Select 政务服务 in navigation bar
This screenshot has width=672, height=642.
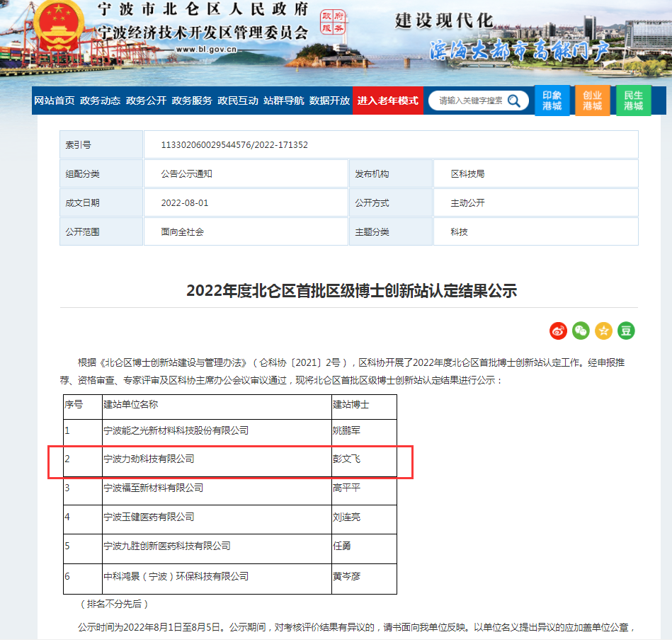(x=192, y=101)
